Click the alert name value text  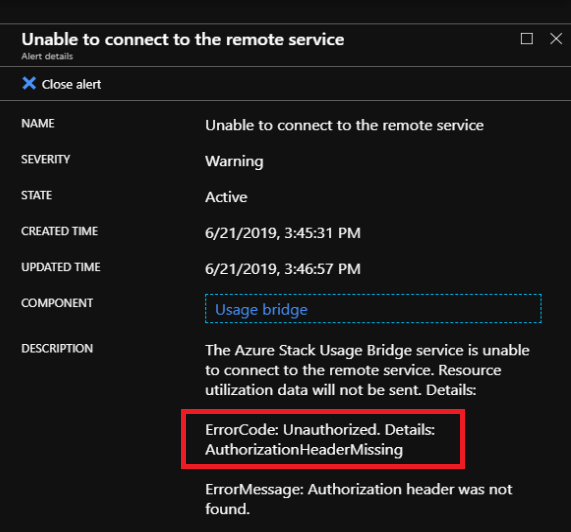(344, 125)
